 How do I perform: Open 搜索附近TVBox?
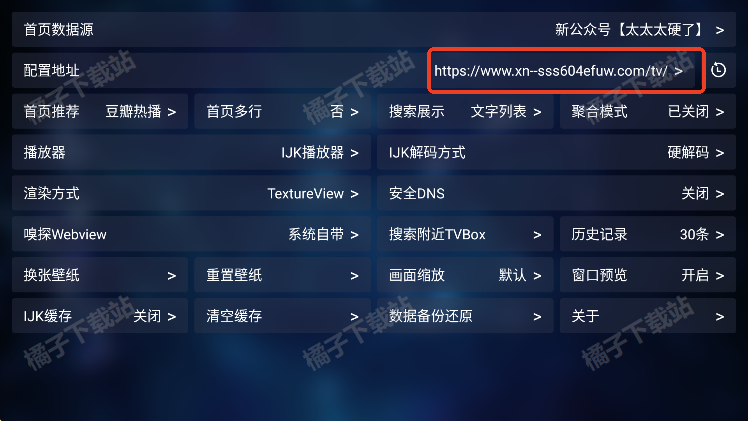(465, 234)
